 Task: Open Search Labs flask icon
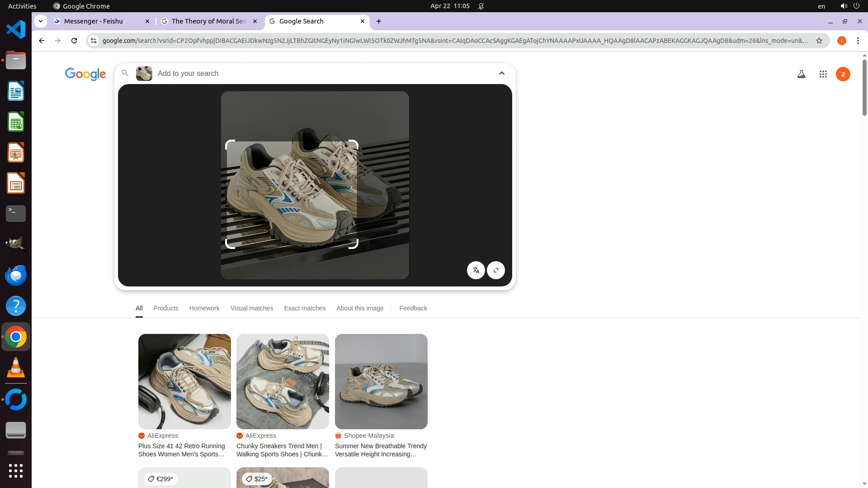click(801, 74)
